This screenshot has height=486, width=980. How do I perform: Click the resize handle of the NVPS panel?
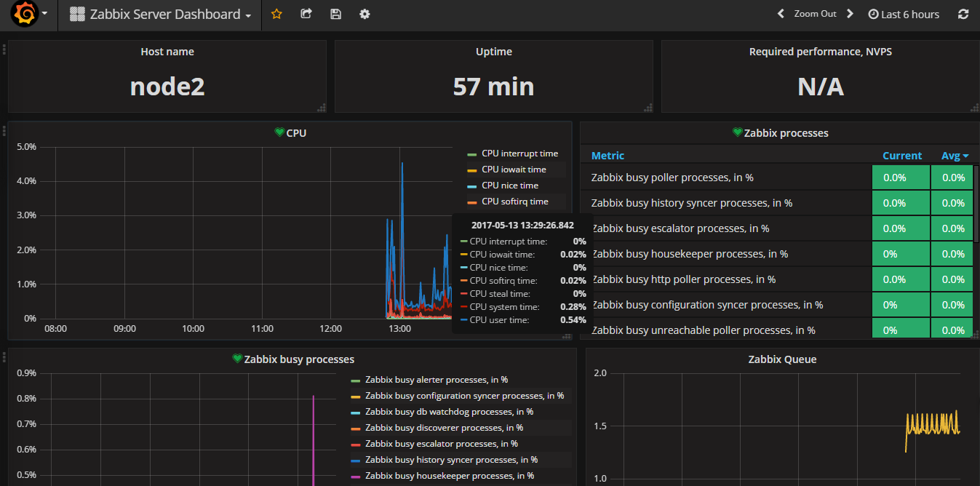[x=974, y=108]
